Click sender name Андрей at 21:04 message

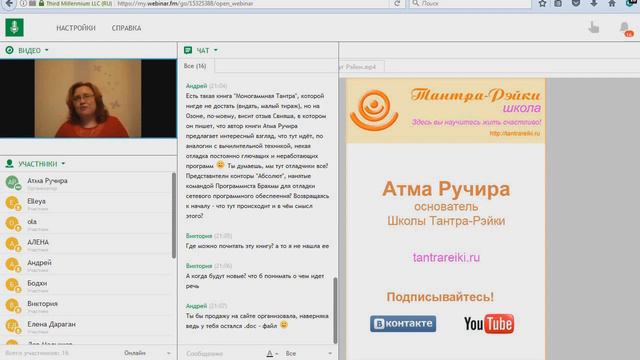[196, 86]
